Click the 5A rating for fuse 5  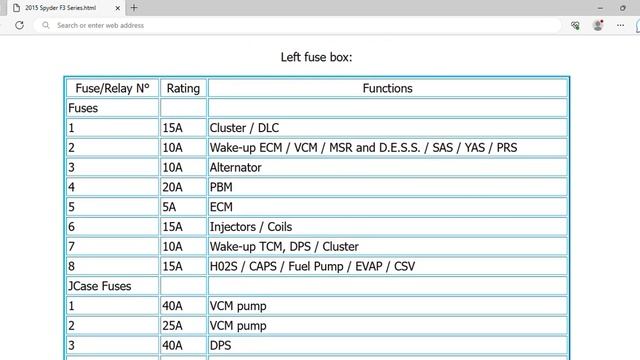(183, 207)
